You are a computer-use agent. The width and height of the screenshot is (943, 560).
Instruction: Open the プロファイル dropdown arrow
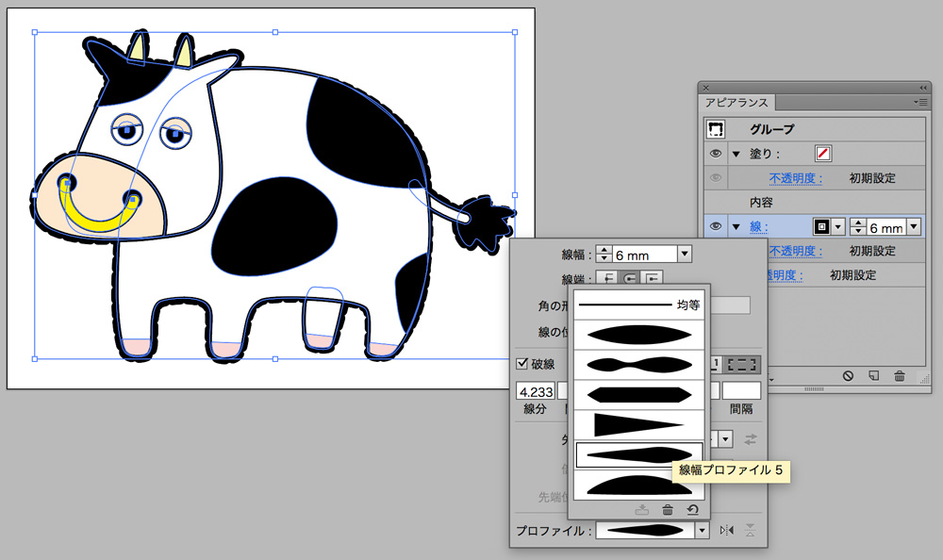tap(701, 531)
